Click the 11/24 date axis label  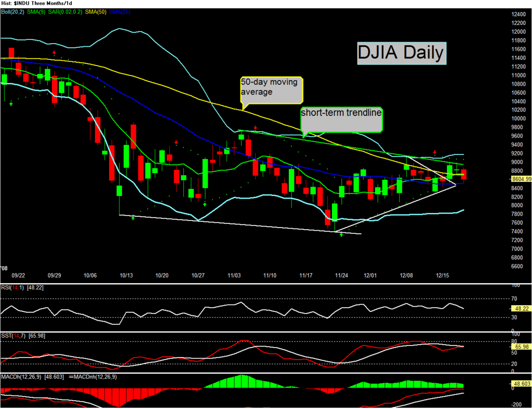[x=341, y=275]
